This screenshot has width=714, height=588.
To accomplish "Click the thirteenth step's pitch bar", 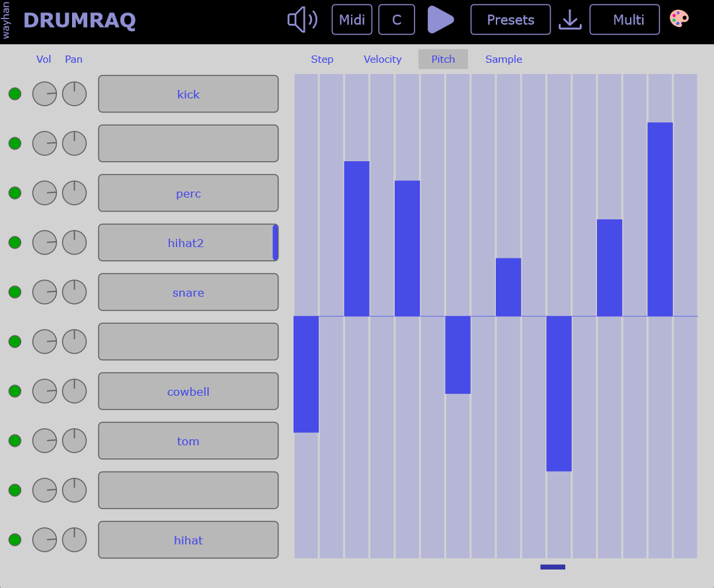I will 610,268.
